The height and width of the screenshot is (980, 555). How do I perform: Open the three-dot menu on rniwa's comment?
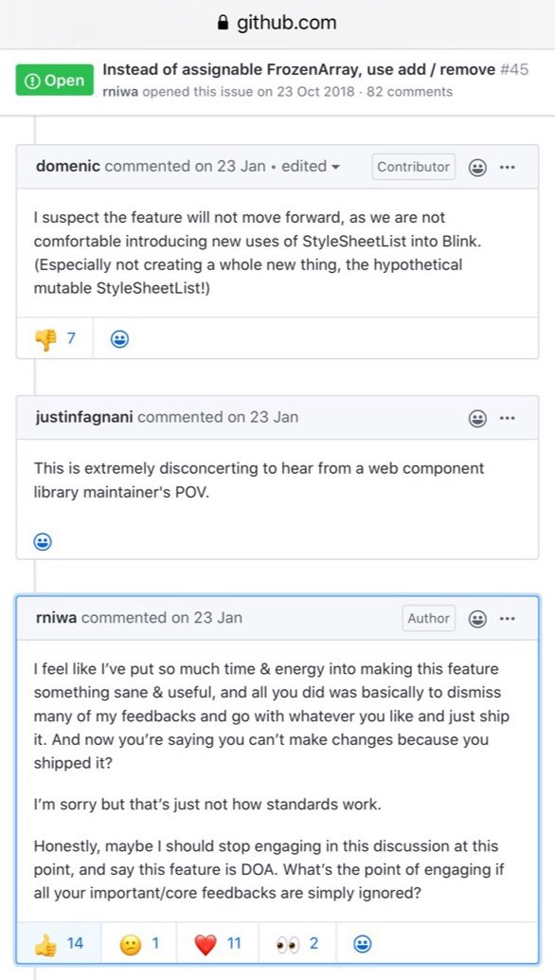point(508,619)
